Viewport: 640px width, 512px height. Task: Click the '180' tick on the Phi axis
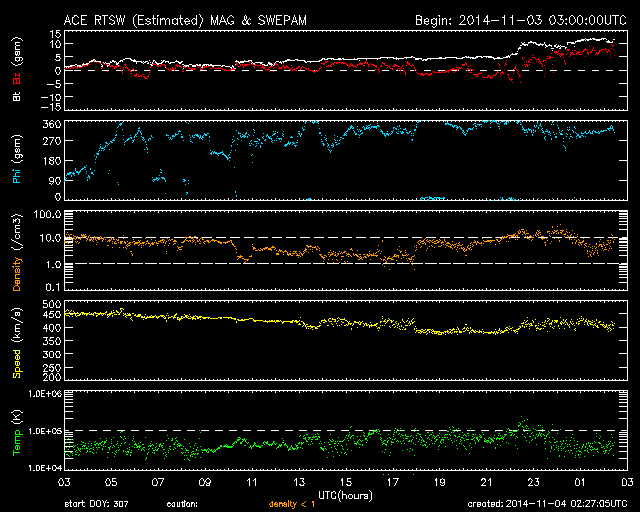click(x=51, y=161)
